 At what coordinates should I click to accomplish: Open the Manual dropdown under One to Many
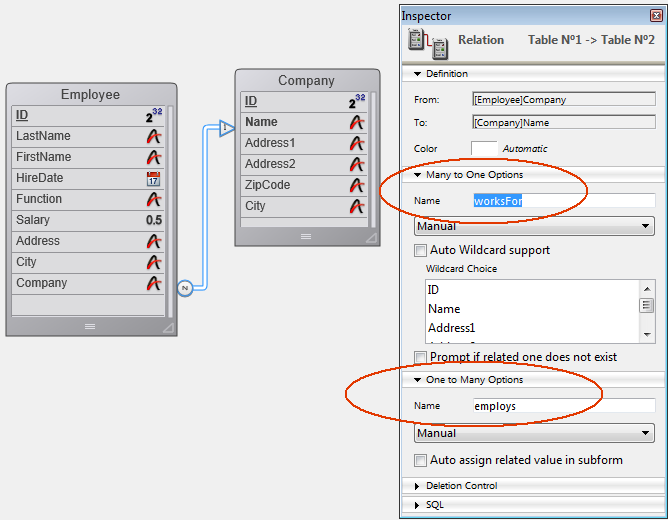[534, 434]
